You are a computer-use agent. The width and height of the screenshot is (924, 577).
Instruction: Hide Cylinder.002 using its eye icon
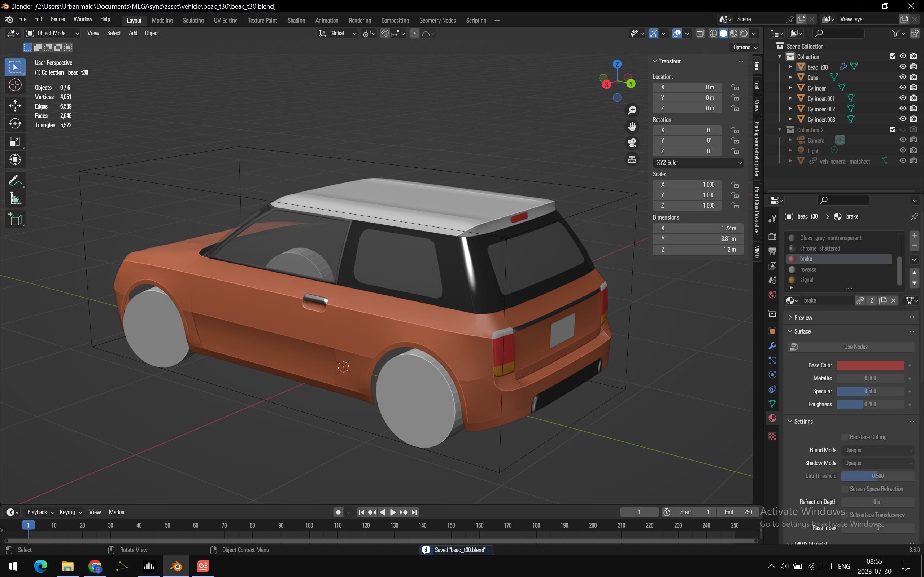pyautogui.click(x=903, y=109)
